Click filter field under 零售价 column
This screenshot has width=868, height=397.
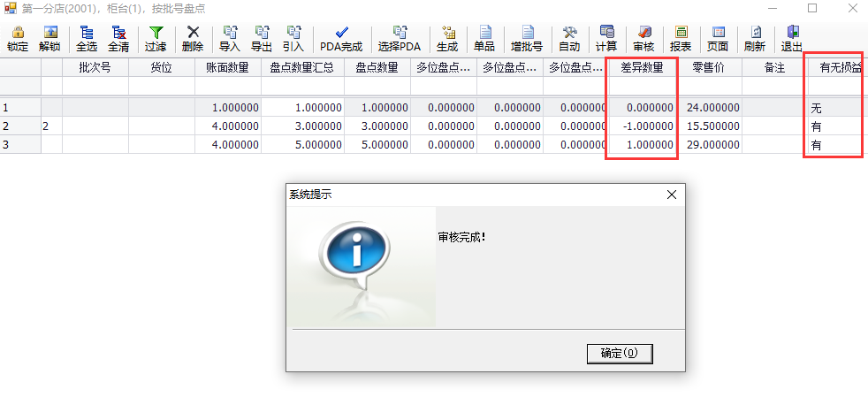pos(709,86)
